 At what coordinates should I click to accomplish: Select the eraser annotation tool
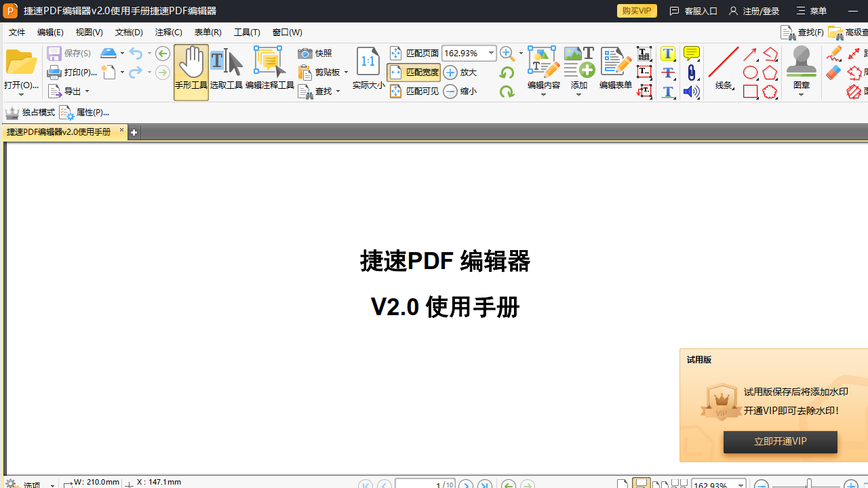(833, 73)
